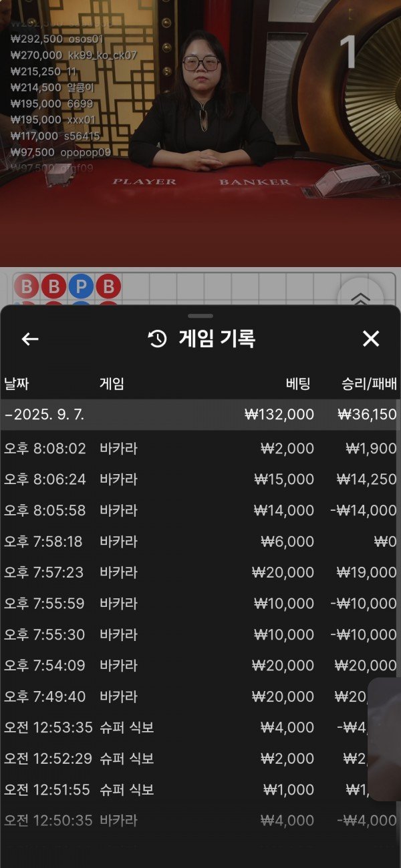Viewport: 401px width, 868px height.
Task: Tap the drag handle atop history panel
Action: point(200,316)
